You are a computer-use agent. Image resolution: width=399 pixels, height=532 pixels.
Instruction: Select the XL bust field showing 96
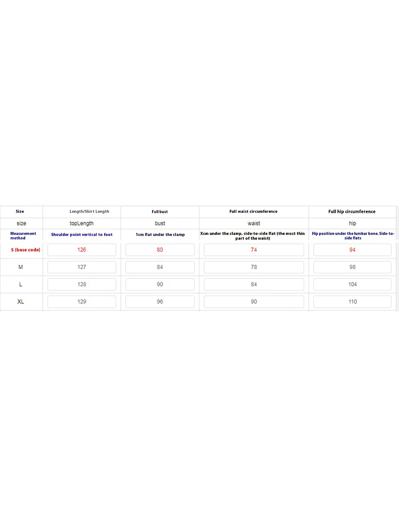click(x=160, y=302)
